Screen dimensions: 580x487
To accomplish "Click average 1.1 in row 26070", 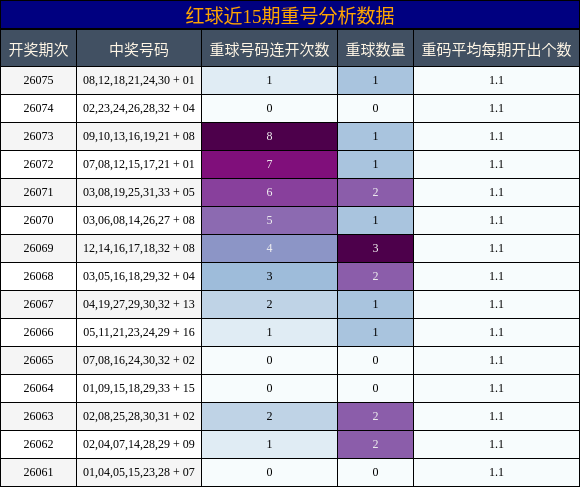I will click(x=496, y=220).
